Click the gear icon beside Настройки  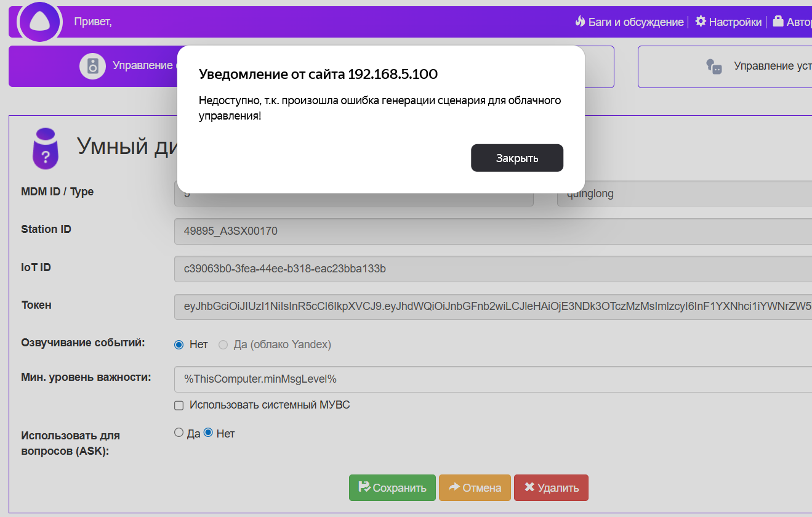pos(701,22)
